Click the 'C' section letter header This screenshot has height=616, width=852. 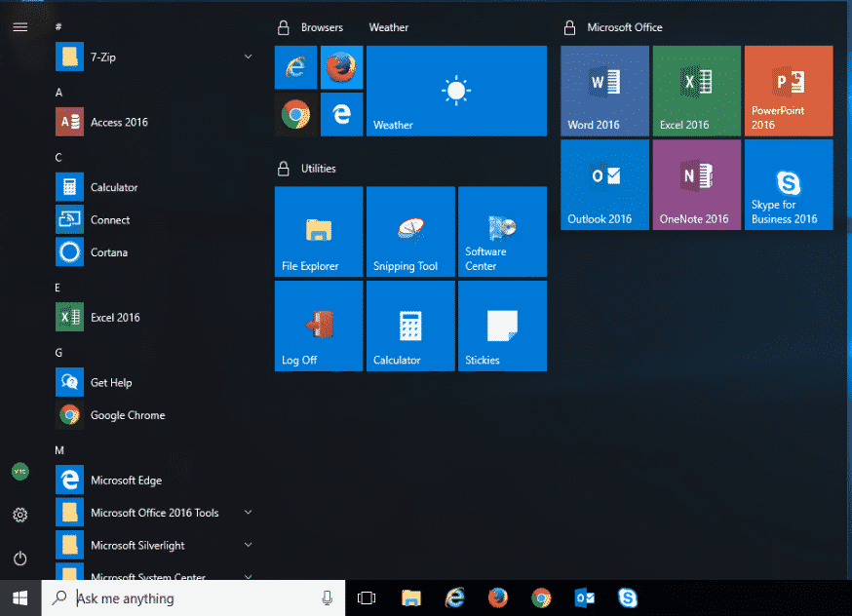[x=58, y=158]
